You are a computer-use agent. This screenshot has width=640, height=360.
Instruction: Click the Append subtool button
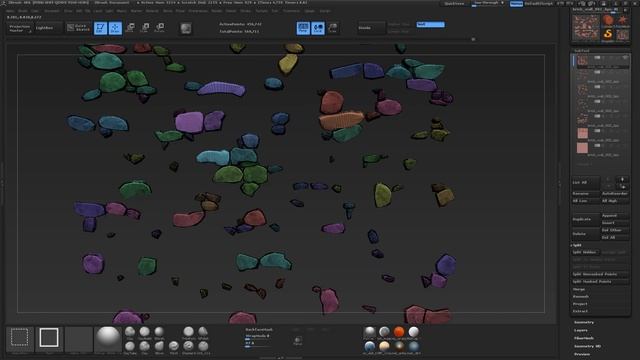click(x=615, y=216)
